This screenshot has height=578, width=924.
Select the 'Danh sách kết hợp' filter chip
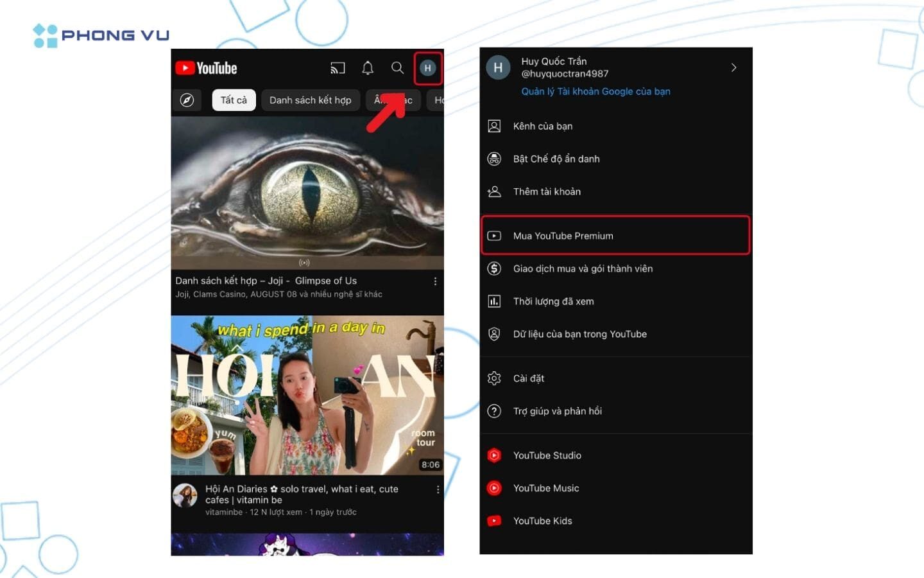[x=311, y=100]
